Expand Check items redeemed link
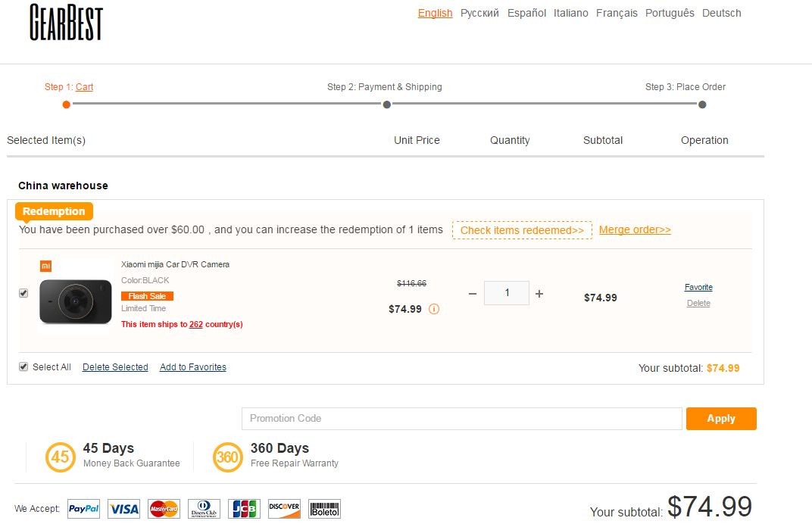This screenshot has width=812, height=524. tap(522, 230)
